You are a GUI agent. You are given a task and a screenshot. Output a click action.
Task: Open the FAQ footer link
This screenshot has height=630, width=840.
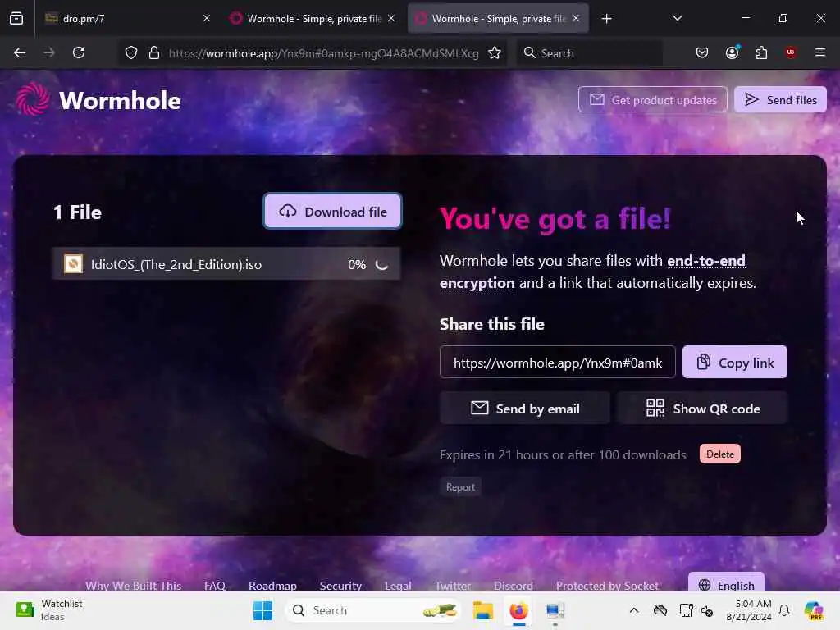(x=214, y=586)
